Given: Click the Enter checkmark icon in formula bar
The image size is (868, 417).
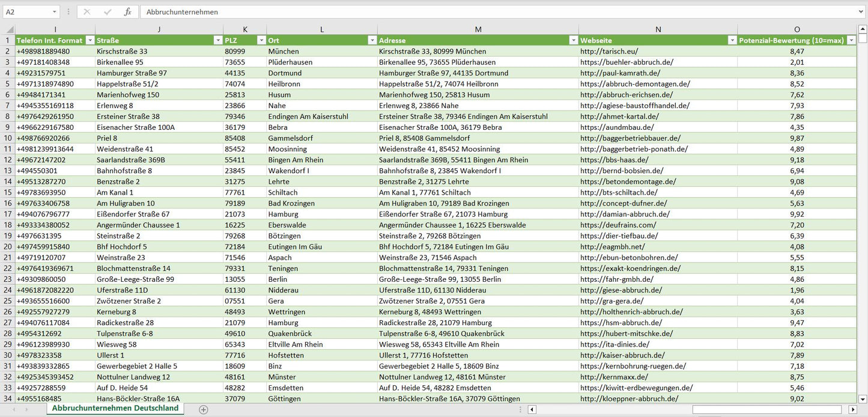Looking at the screenshot, I should (x=108, y=12).
